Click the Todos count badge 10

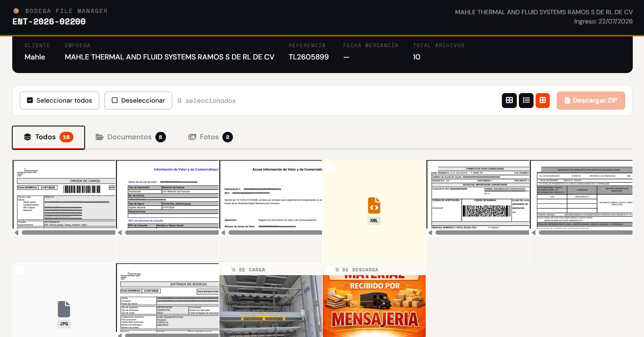tap(66, 137)
